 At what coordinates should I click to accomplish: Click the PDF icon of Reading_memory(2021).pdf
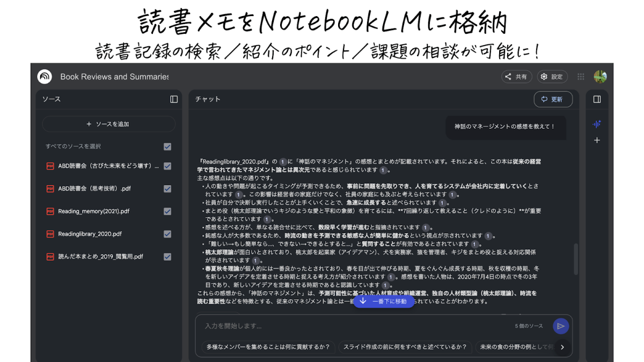click(x=50, y=211)
